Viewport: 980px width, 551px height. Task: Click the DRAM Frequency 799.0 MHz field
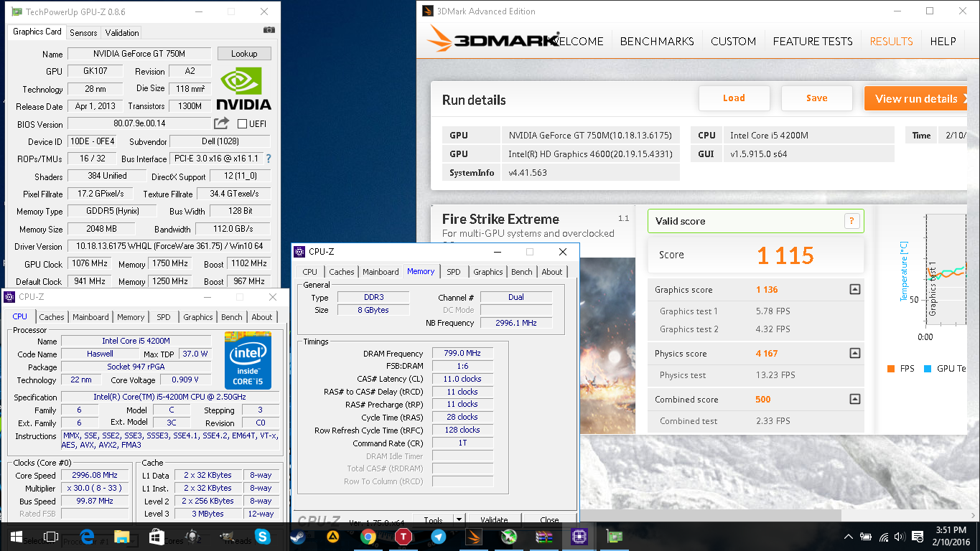pyautogui.click(x=462, y=353)
